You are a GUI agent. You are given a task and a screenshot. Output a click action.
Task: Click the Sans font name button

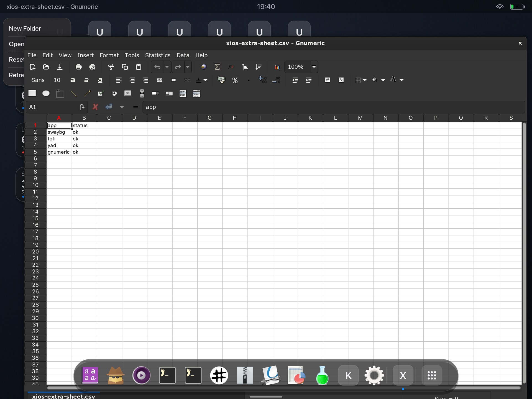pyautogui.click(x=38, y=80)
